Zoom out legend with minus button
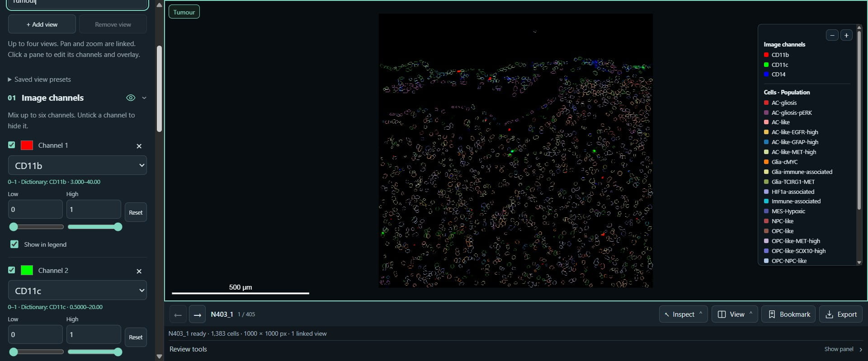 (x=832, y=35)
